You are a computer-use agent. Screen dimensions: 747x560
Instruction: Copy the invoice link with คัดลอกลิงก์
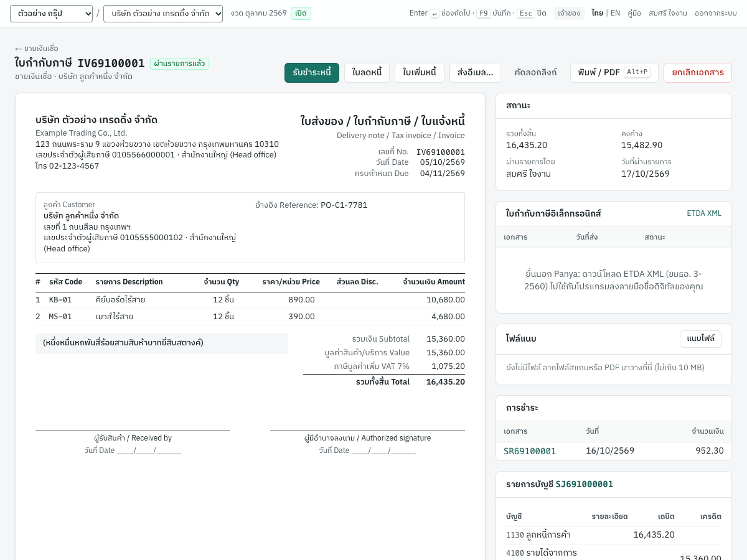tap(536, 73)
